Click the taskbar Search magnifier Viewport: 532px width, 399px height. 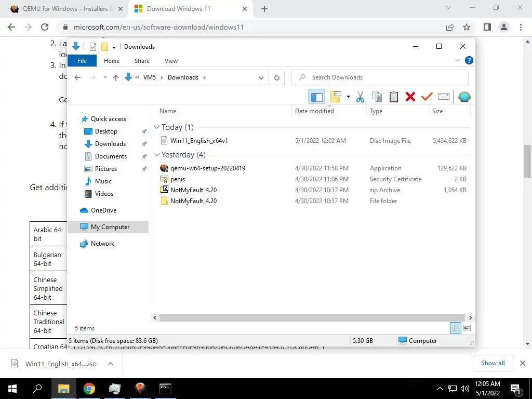[37, 389]
